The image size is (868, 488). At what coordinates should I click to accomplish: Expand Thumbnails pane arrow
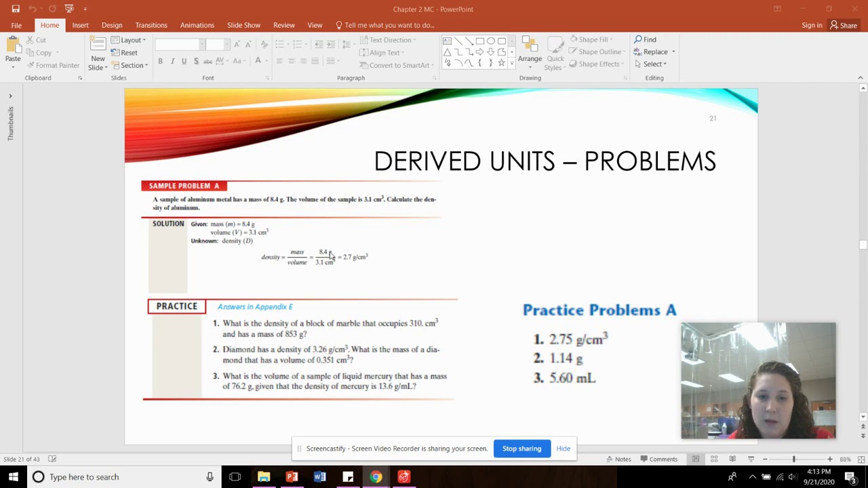point(10,96)
